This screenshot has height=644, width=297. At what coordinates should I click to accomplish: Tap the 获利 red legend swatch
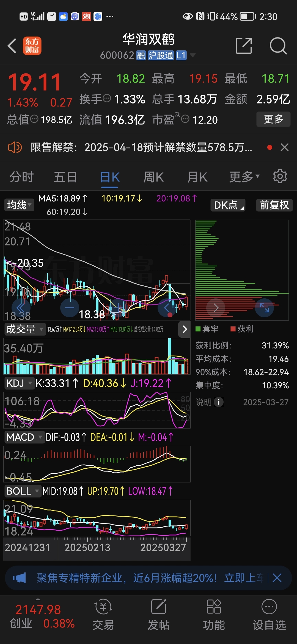[233, 329]
